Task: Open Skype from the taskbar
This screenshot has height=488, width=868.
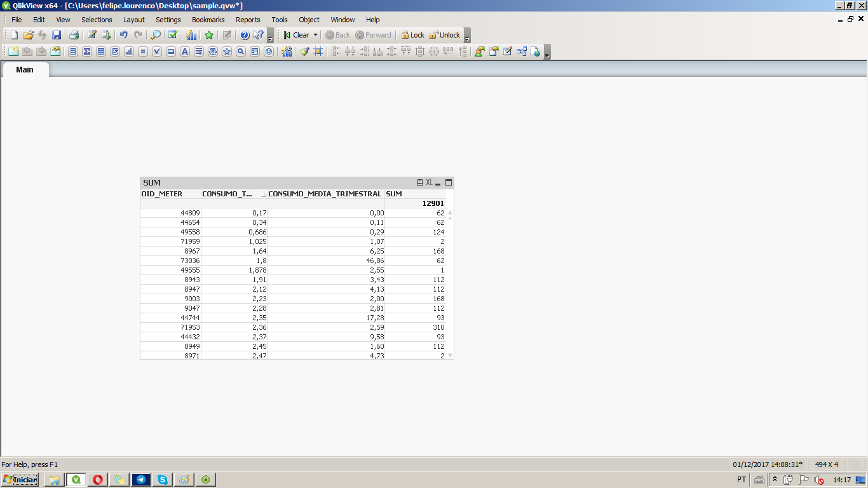Action: click(x=163, y=480)
